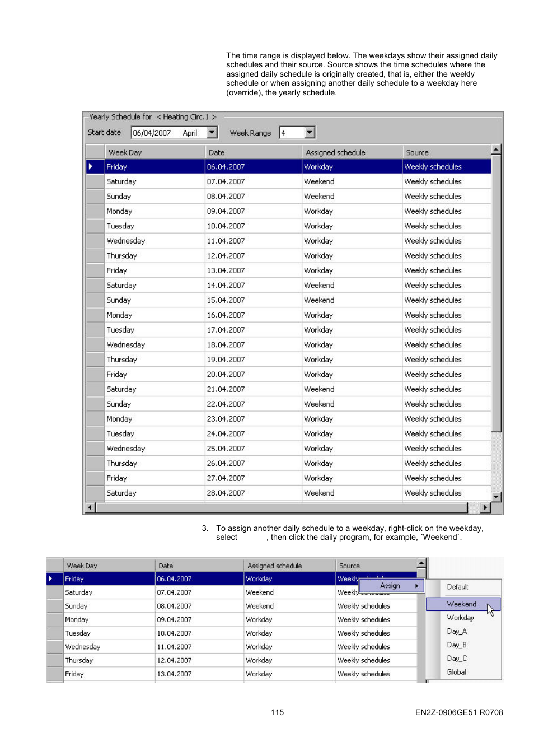Click the scroll up arrow of upper table
The image size is (534, 756).
coord(496,150)
